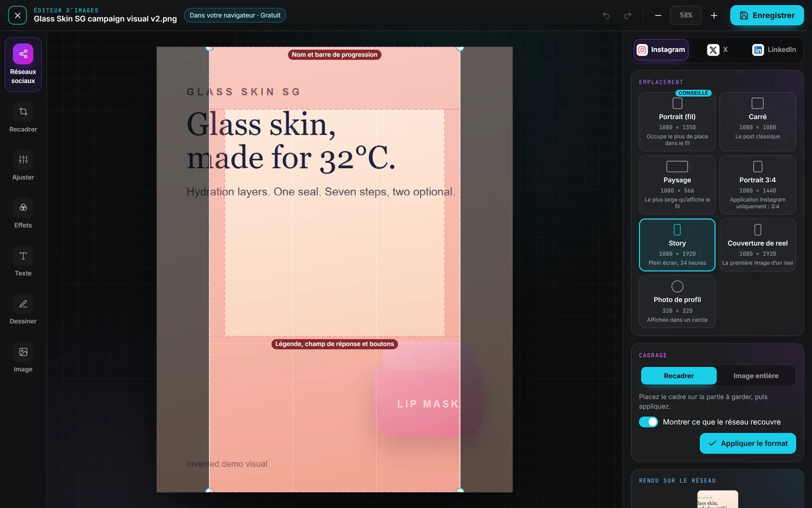Click the top-left crop frame handle
This screenshot has width=812, height=508.
(209, 48)
